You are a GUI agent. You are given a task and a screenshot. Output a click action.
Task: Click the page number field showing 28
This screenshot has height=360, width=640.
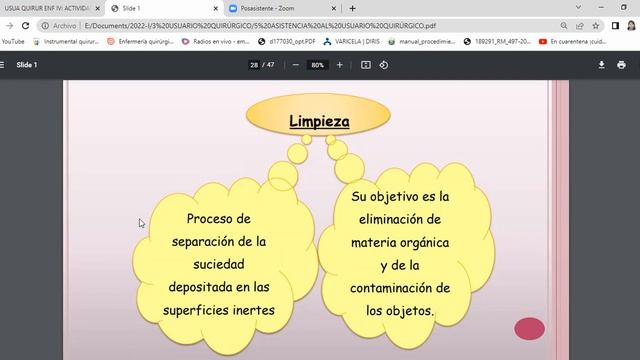pos(254,65)
